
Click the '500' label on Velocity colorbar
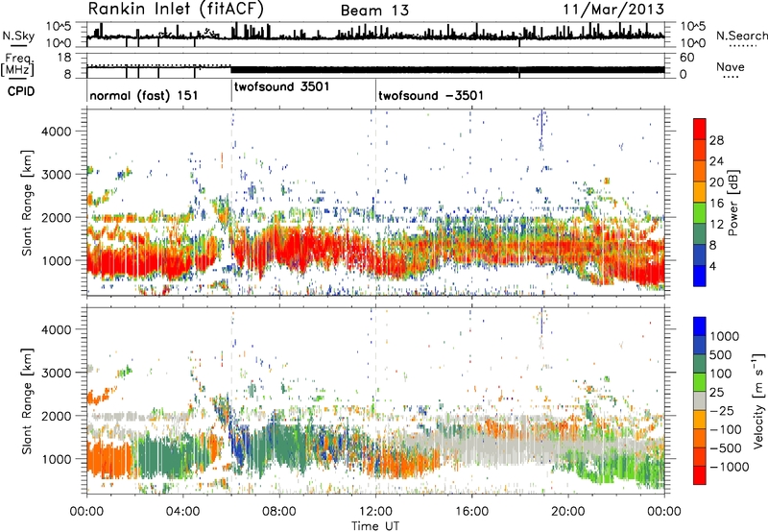(x=721, y=355)
